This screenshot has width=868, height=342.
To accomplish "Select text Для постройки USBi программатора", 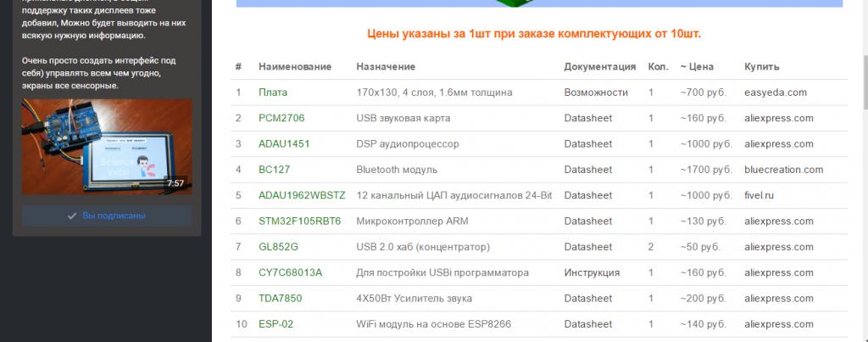I will click(x=442, y=272).
